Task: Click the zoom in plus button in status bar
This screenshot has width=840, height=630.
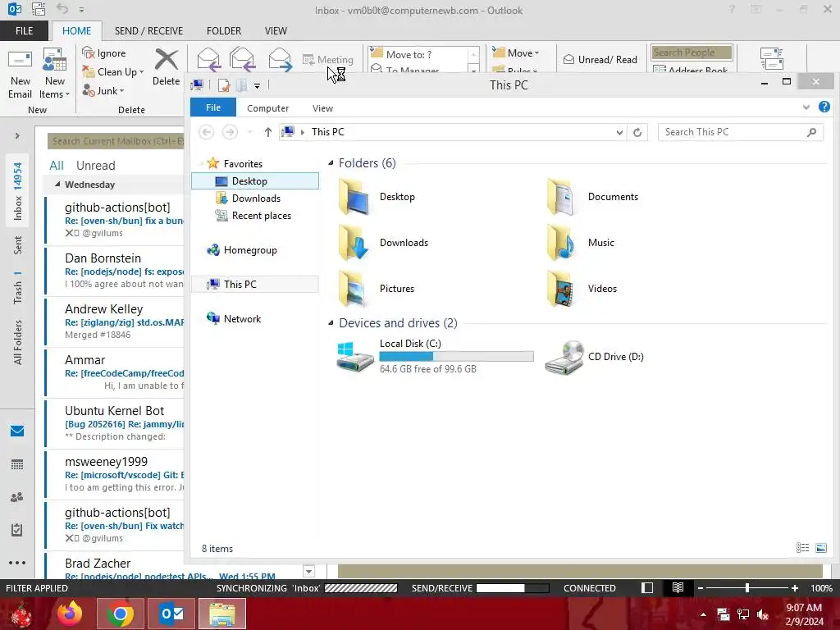Action: coord(794,588)
